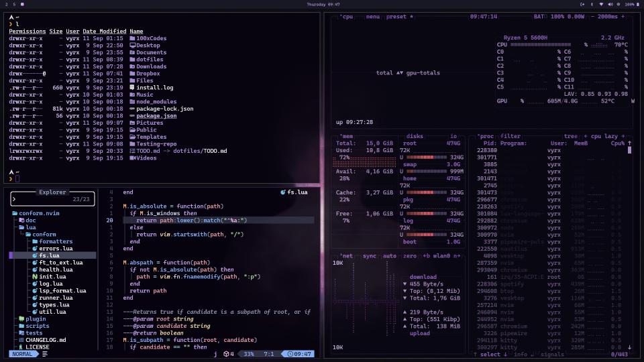
Task: Click the logout icon in top bar
Action: [582, 4]
